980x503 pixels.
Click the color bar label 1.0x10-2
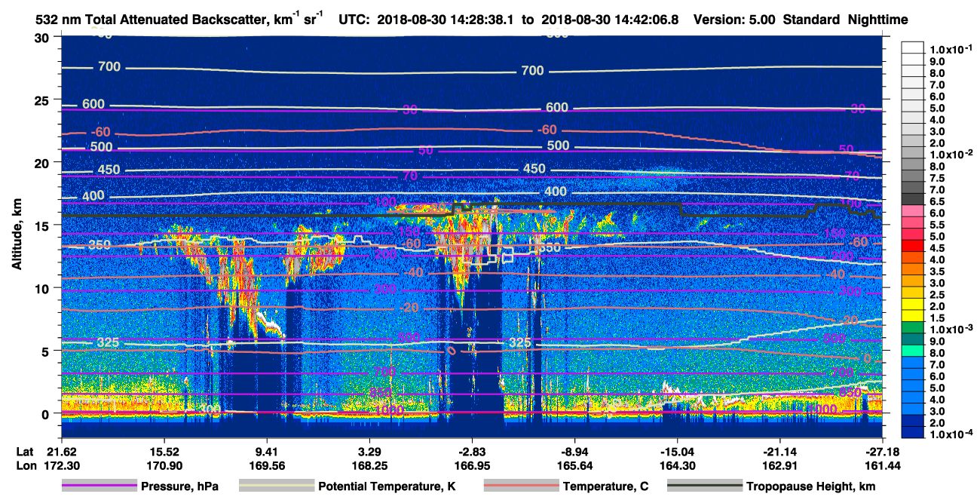[x=950, y=153]
